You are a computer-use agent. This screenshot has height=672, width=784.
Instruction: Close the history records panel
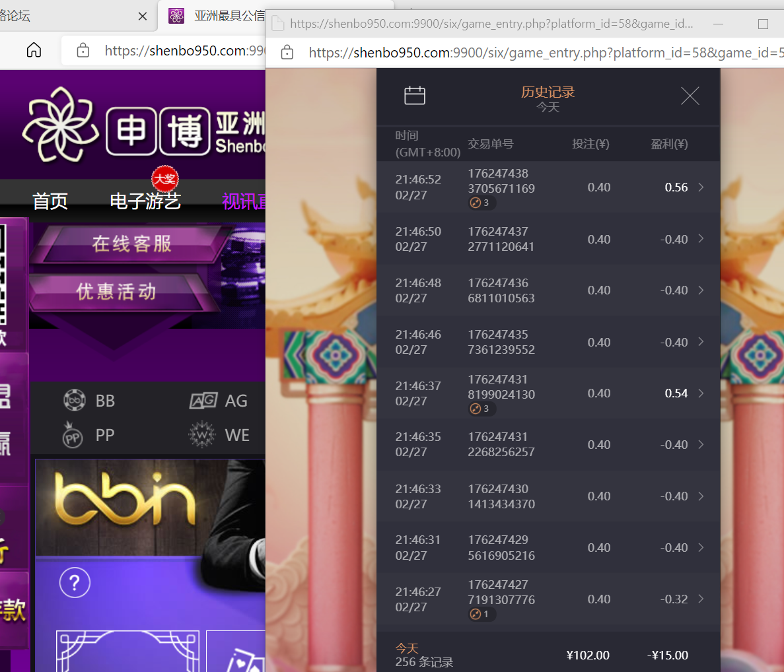pos(690,96)
